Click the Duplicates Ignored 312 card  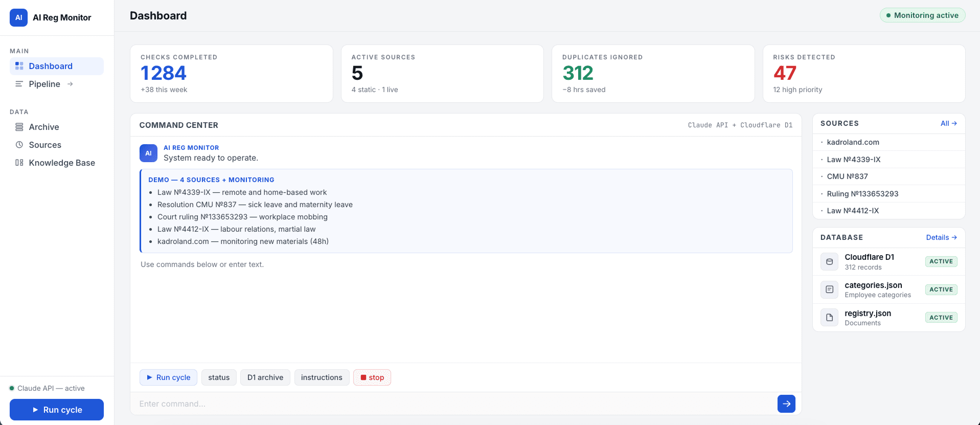(x=653, y=74)
